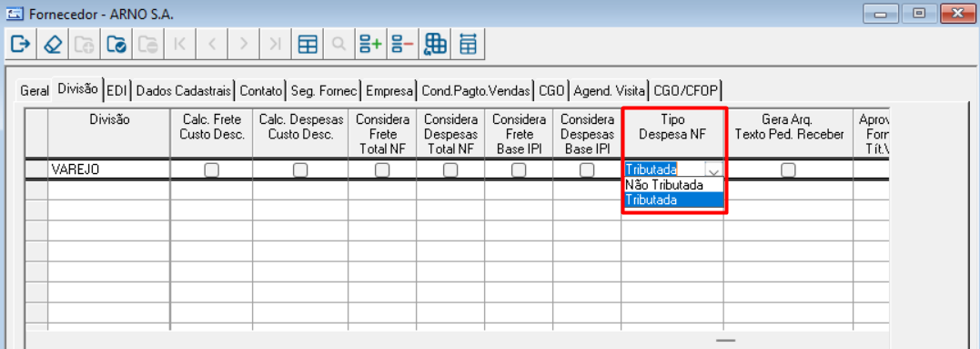
Task: Click Gera Arq. Texto Ped. Receber column header
Action: 788,133
